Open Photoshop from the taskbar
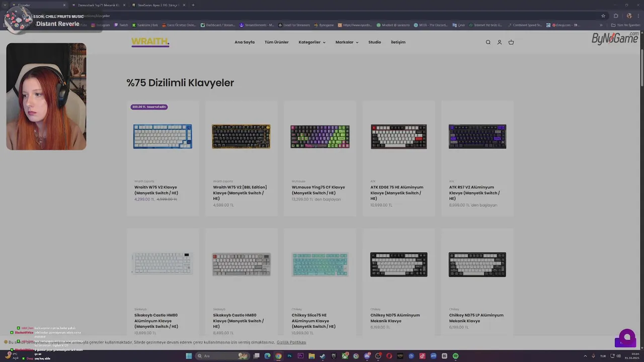This screenshot has height=362, width=644. pos(289,356)
